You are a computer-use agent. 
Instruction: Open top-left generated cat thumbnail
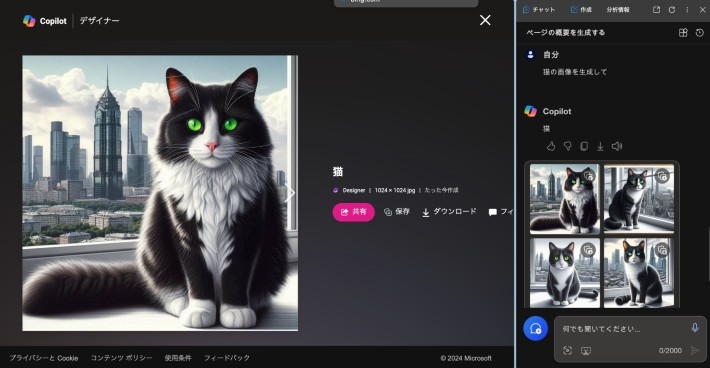tap(564, 199)
